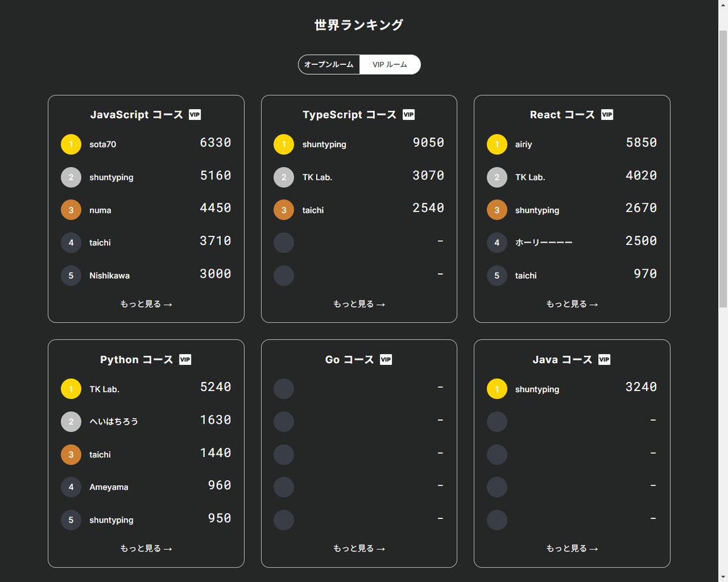Click the VIP badge beside JavaScript コース
This screenshot has width=728, height=582.
click(x=195, y=115)
